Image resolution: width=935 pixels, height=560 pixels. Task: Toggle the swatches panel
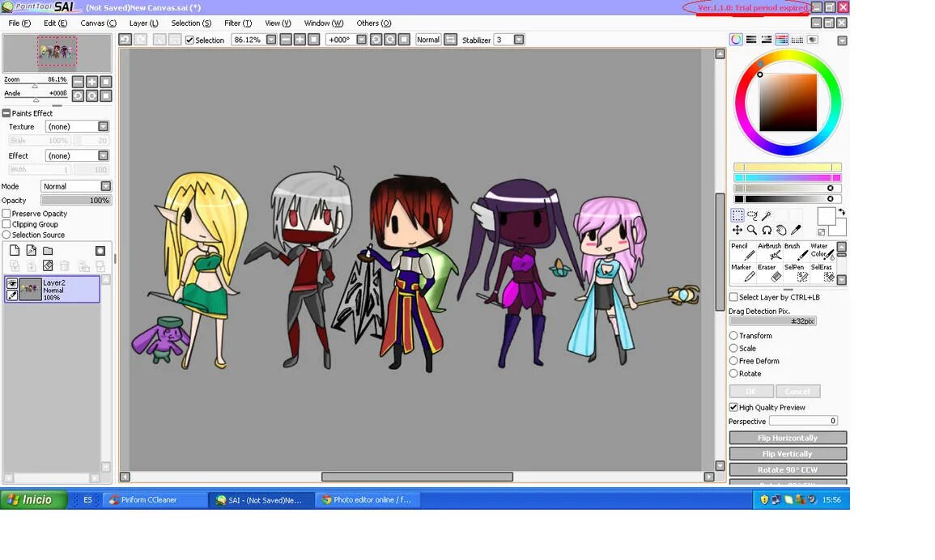point(797,40)
